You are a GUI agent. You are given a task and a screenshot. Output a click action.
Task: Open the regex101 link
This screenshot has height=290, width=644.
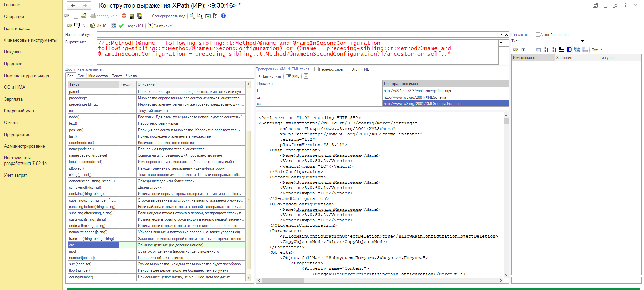coord(136,26)
